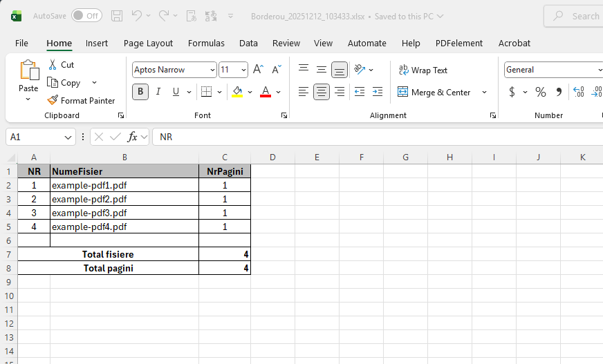This screenshot has width=603, height=364.
Task: Click the Cut scissors icon
Action: coord(53,64)
